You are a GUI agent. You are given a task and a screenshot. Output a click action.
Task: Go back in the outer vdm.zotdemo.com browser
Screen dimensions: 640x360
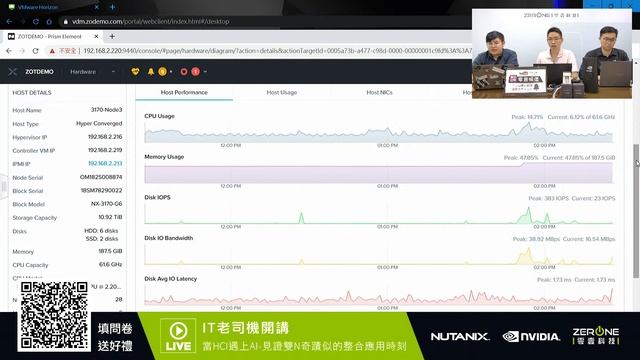(9, 21)
